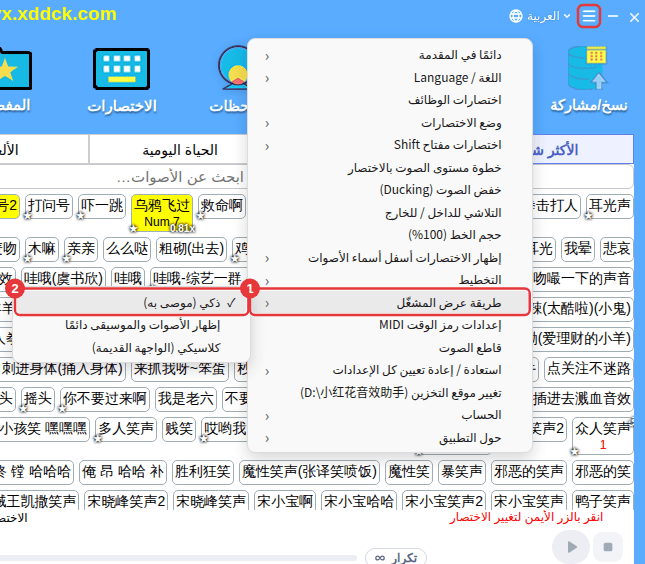Play the 么么哒 sound button
Screen dimensions: 645x564
(127, 249)
